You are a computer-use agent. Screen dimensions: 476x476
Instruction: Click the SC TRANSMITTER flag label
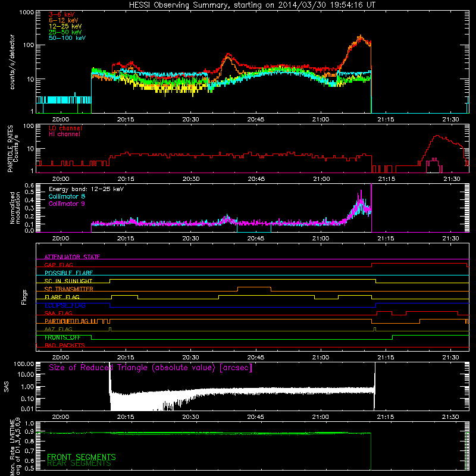(69, 289)
